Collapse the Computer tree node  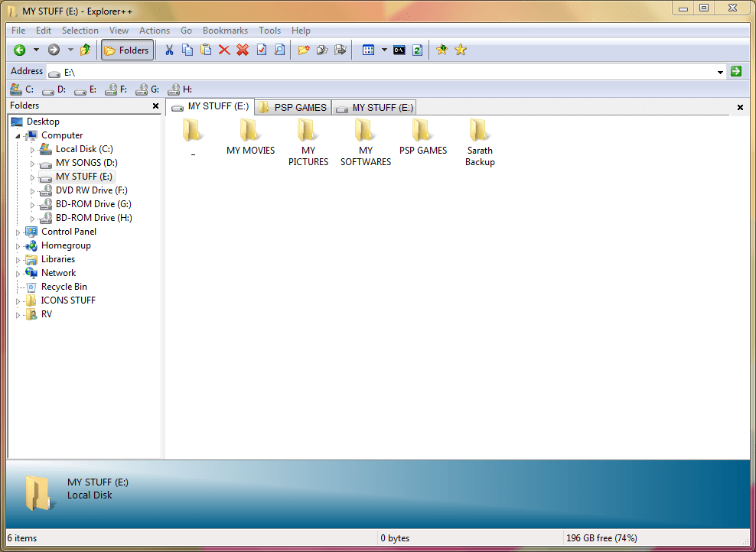click(18, 136)
